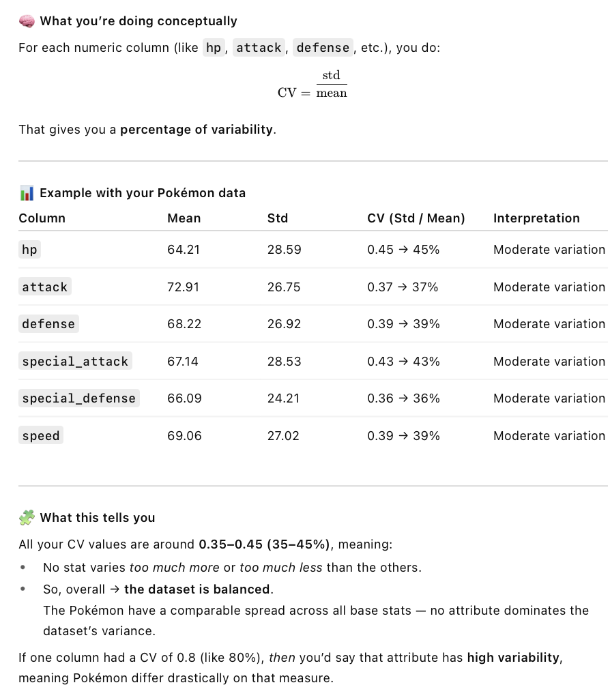Click the bar chart emoji icon
This screenshot has height=700, width=610.
(x=27, y=193)
